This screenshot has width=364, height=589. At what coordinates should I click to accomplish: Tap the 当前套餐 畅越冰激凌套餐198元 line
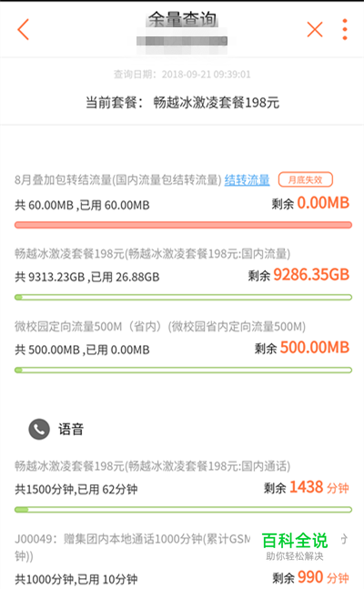pyautogui.click(x=182, y=102)
